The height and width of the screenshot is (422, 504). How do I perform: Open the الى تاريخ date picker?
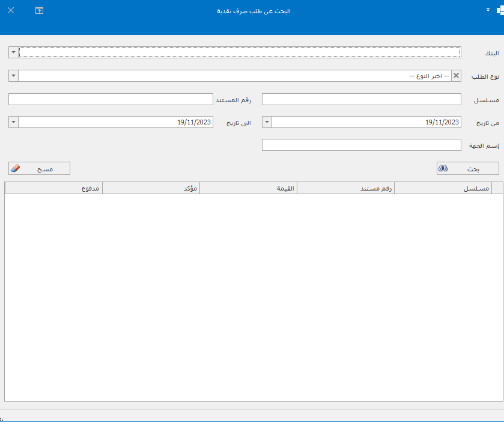click(x=13, y=122)
